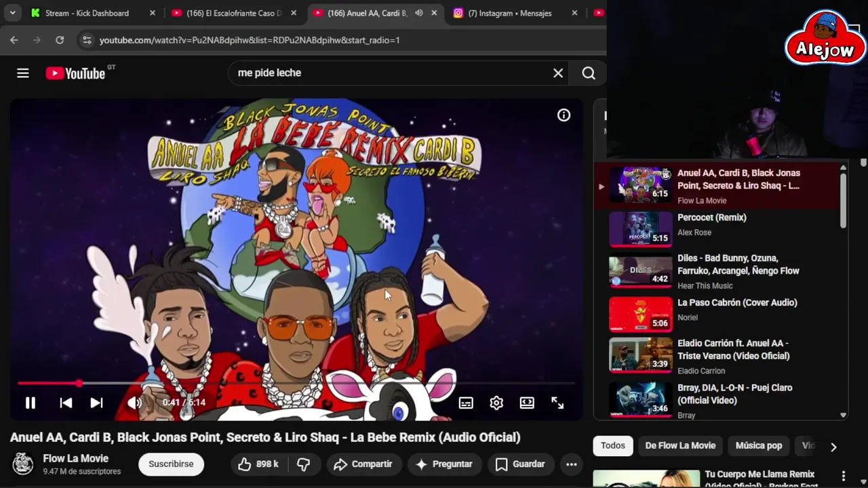Open browser tab search dropdown

12,13
